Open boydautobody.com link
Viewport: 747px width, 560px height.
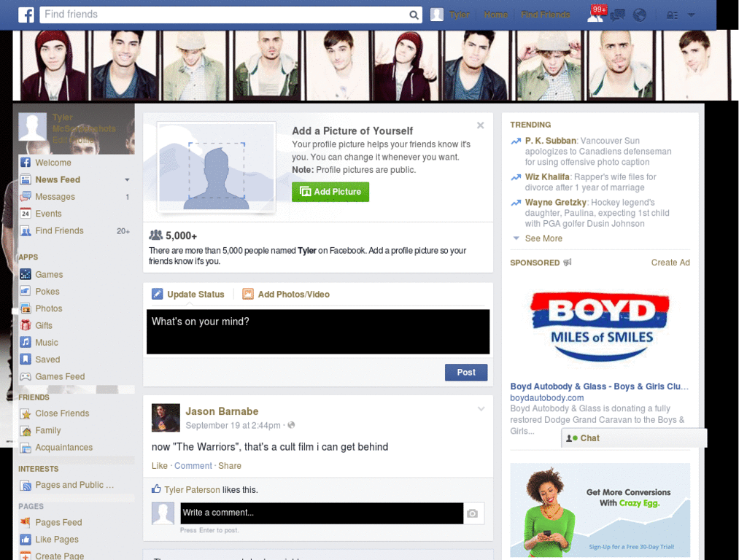click(x=547, y=398)
